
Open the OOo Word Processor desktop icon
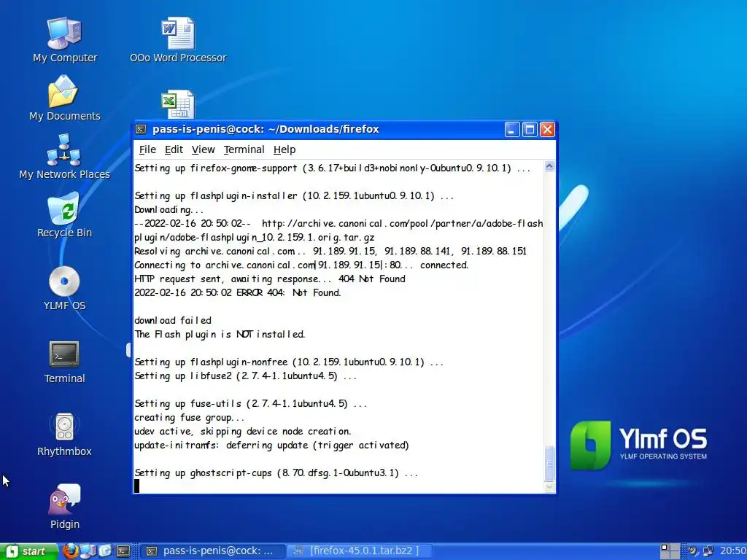pos(178,40)
